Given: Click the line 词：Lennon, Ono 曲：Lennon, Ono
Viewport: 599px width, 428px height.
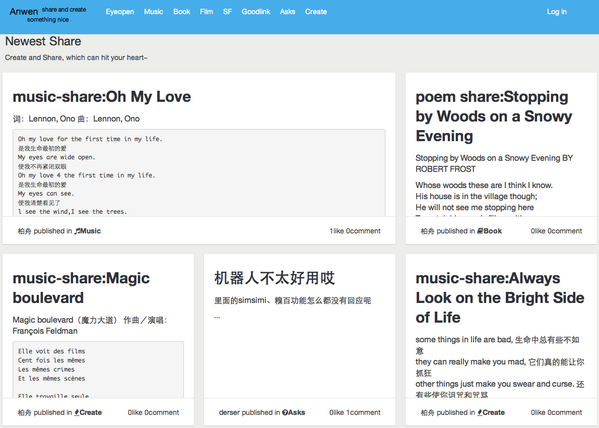Looking at the screenshot, I should 76,119.
